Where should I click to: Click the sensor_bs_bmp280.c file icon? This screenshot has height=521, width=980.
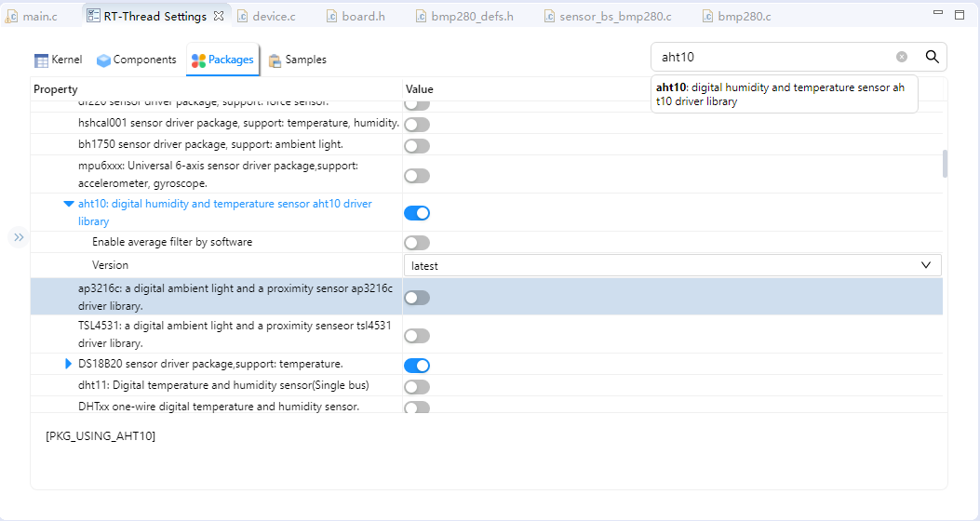[549, 17]
